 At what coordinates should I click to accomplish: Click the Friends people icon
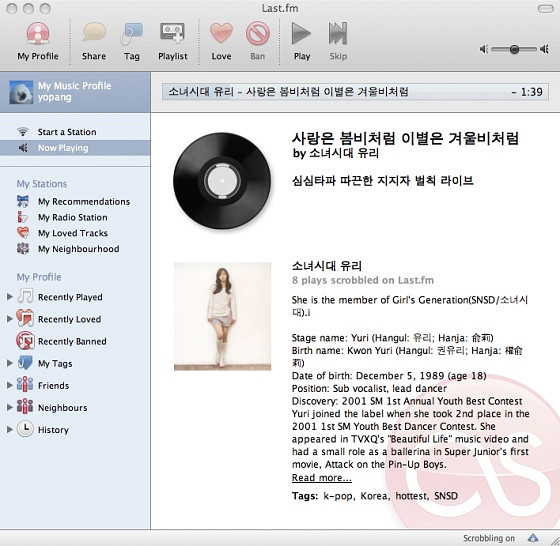(25, 385)
